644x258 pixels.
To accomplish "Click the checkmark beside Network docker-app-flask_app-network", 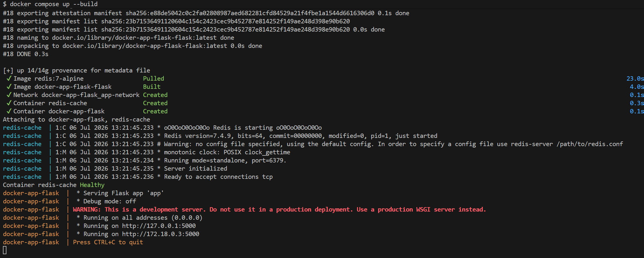I will click(9, 95).
